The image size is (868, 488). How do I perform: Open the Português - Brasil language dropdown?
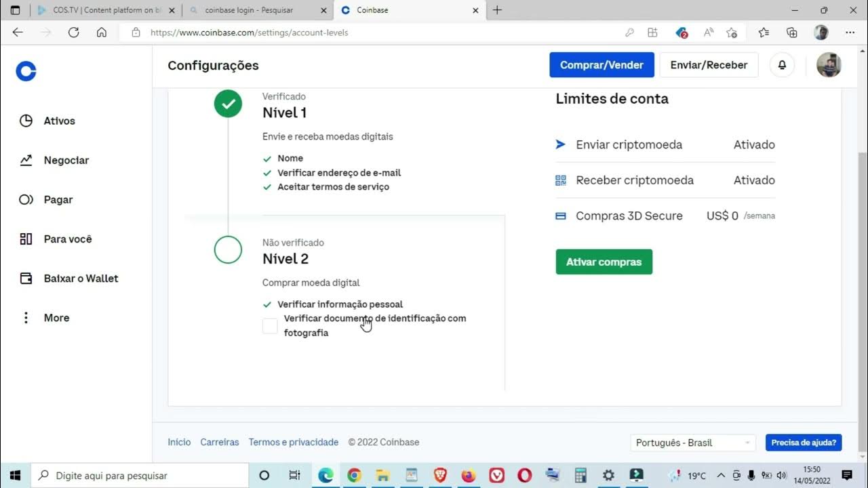(x=693, y=443)
